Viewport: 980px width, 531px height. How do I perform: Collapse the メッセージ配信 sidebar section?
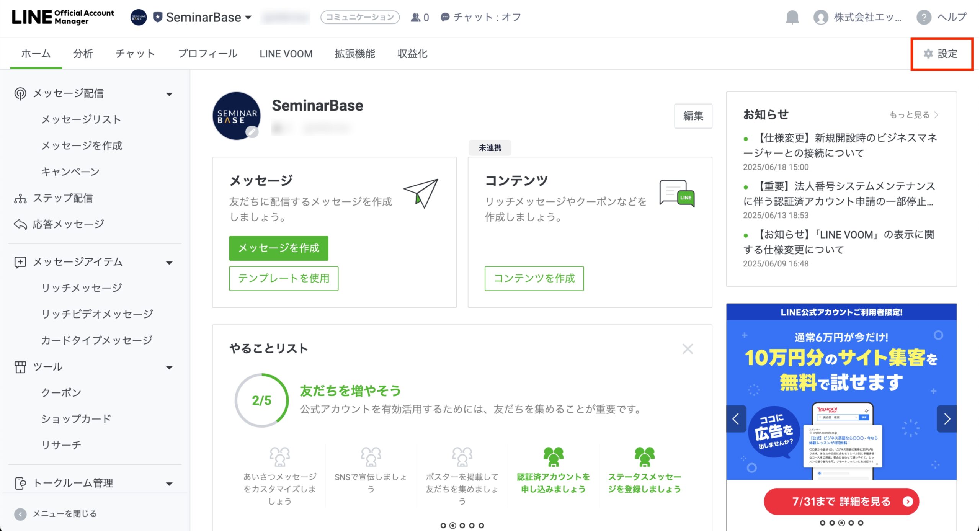pyautogui.click(x=169, y=94)
